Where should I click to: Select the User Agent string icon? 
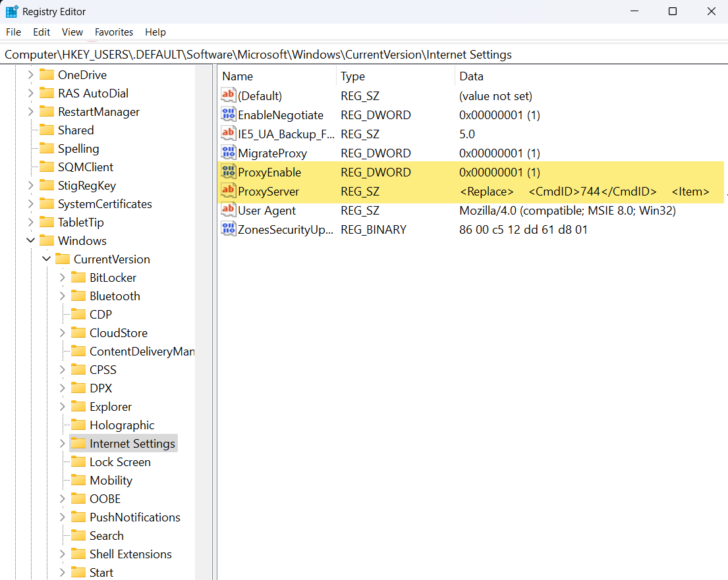point(229,211)
